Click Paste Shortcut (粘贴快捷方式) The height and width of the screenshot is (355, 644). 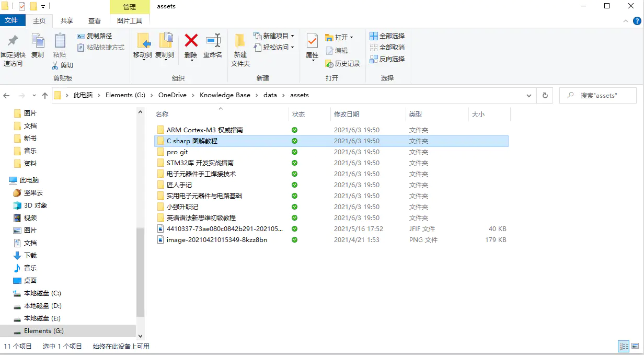(x=101, y=48)
